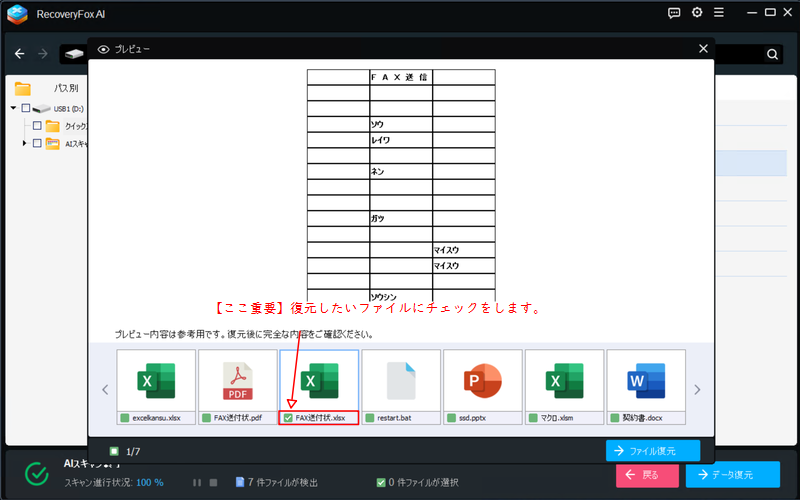The image size is (800, 500).
Task: Click the back arrow in the toolbar
Action: pyautogui.click(x=19, y=54)
